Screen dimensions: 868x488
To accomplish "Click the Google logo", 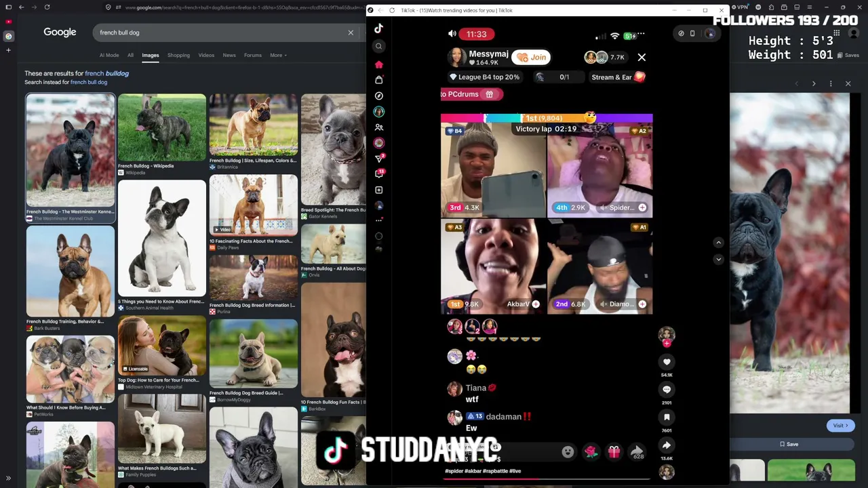I will (60, 33).
